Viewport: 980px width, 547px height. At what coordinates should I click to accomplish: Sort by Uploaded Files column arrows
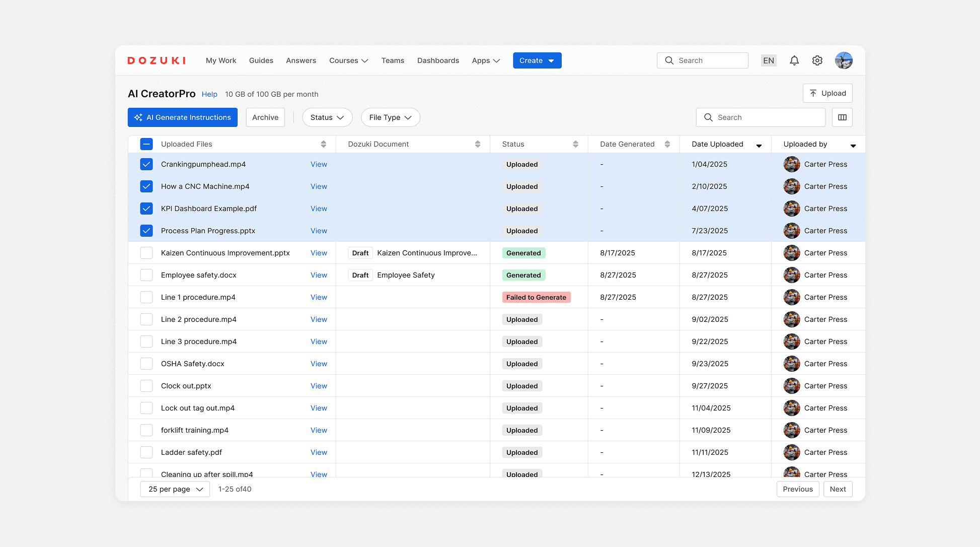(x=324, y=144)
